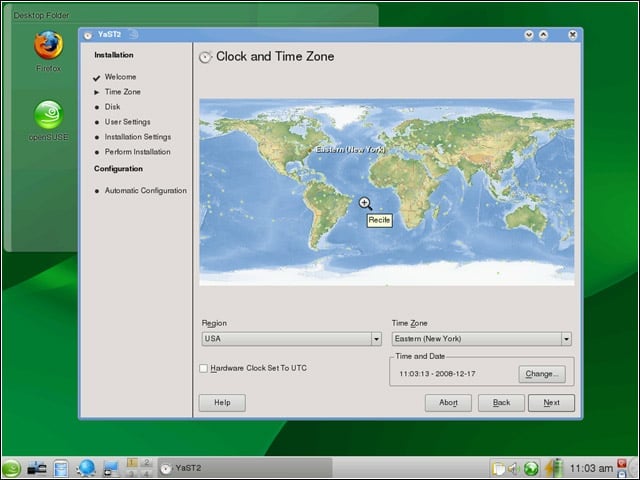Open the openSUSE desktop icon
The image size is (640, 480).
[x=49, y=115]
